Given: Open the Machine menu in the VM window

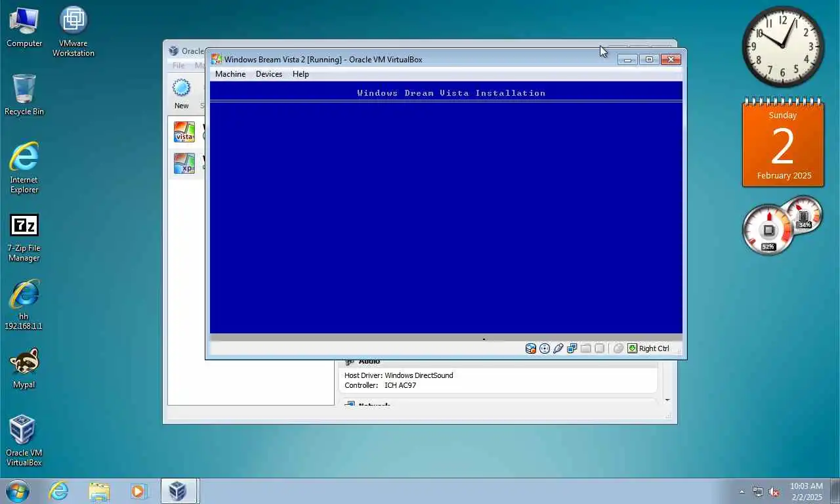Looking at the screenshot, I should click(230, 74).
